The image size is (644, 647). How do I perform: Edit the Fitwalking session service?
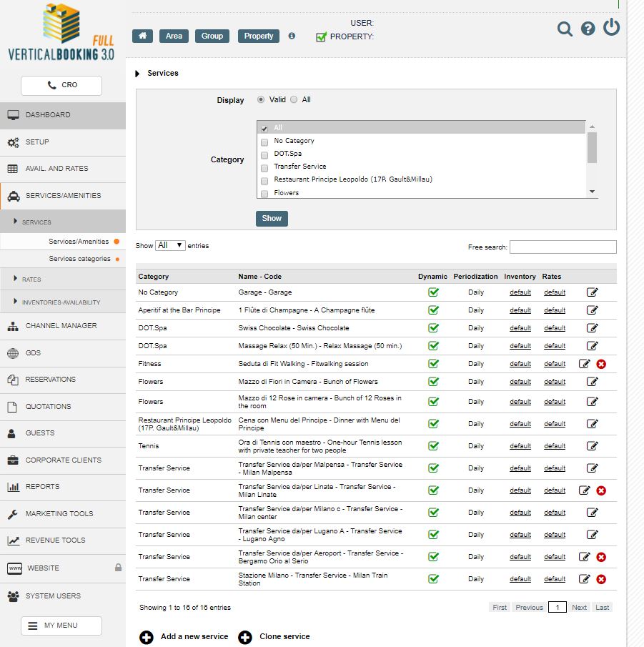coord(584,363)
